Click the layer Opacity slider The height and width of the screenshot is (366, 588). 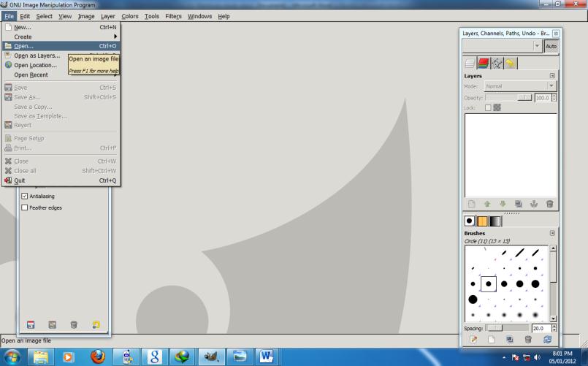(x=508, y=98)
